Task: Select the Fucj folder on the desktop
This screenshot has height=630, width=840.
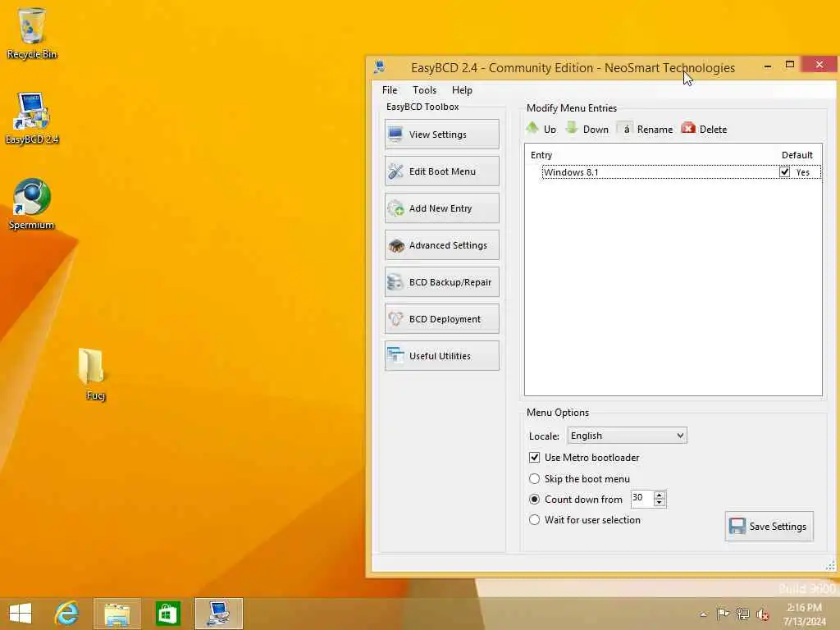Action: [94, 374]
